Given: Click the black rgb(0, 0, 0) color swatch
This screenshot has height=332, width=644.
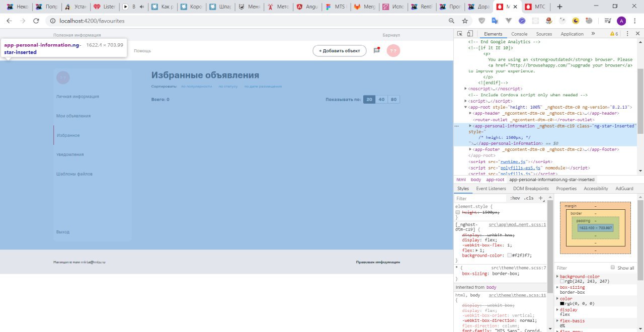Looking at the screenshot, I should 562,303.
